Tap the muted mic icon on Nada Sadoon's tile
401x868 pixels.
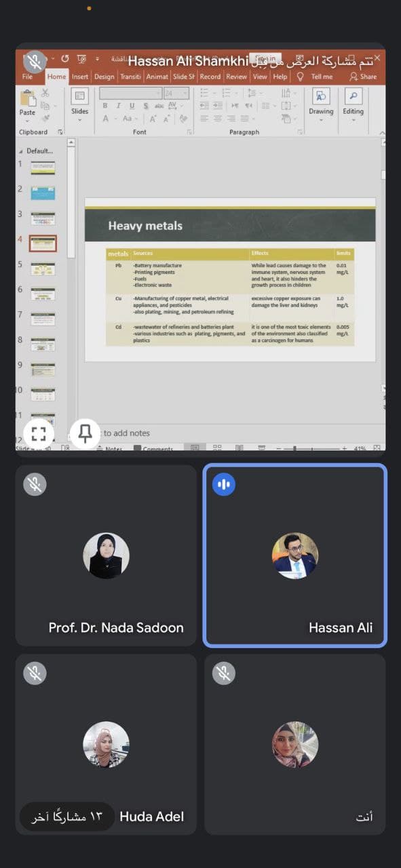pos(35,484)
